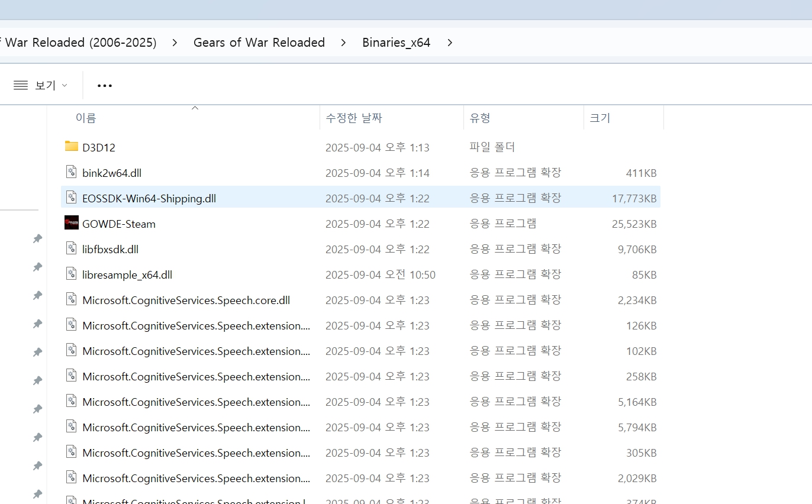This screenshot has height=504, width=812.
Task: Select the Speech.extension file name sized 2,029KB
Action: click(x=196, y=478)
